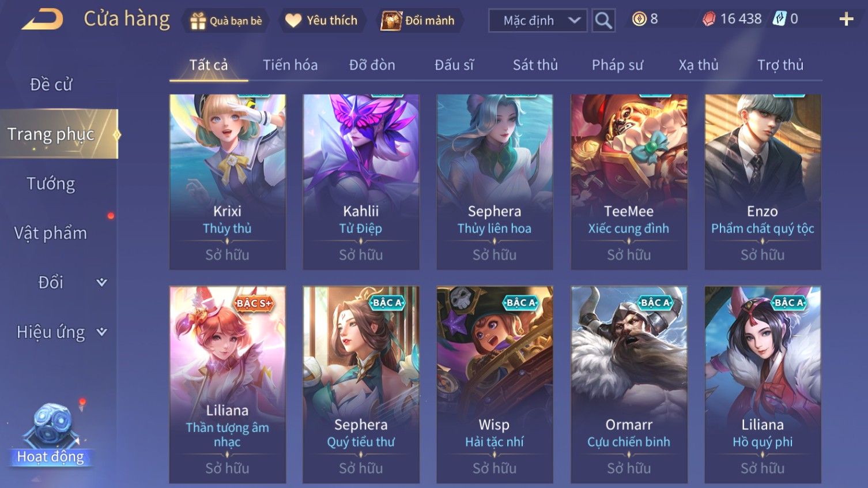Click the back arrow icon
Screen dimensions: 868x488
(x=43, y=20)
